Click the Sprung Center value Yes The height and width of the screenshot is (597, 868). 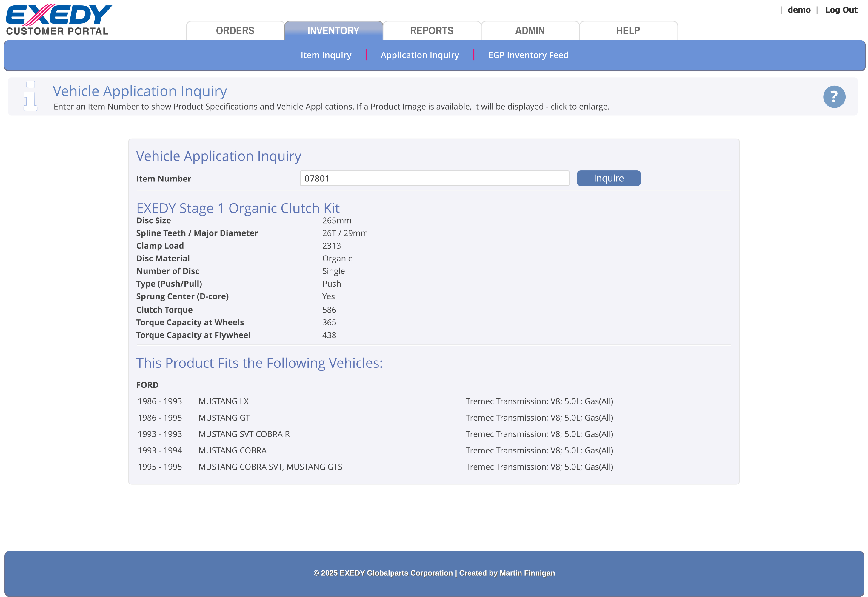(x=328, y=297)
